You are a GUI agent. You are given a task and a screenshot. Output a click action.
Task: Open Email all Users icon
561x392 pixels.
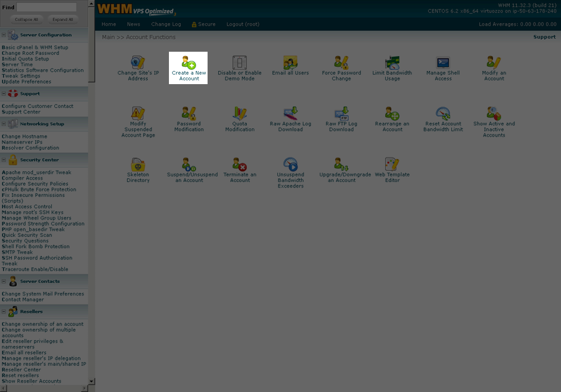pyautogui.click(x=290, y=62)
